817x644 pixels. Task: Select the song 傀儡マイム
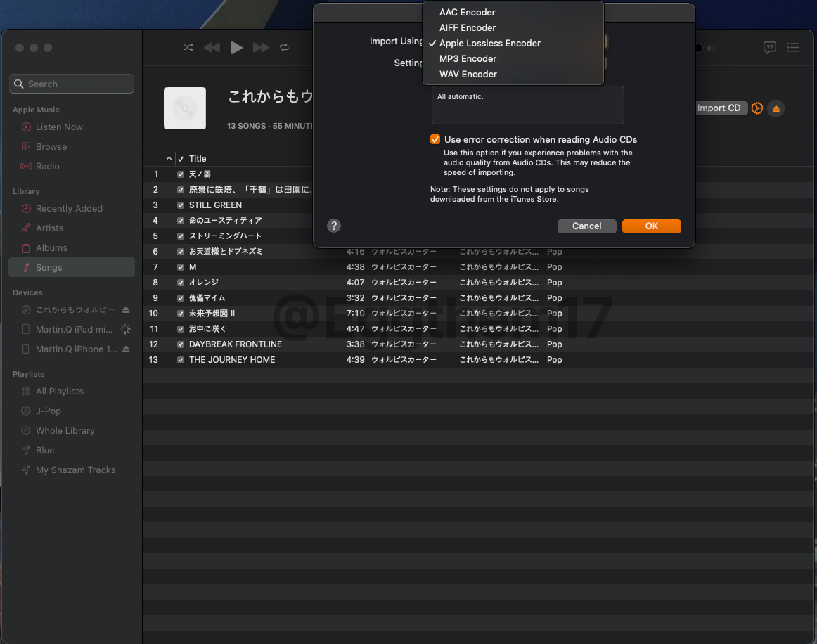click(207, 297)
